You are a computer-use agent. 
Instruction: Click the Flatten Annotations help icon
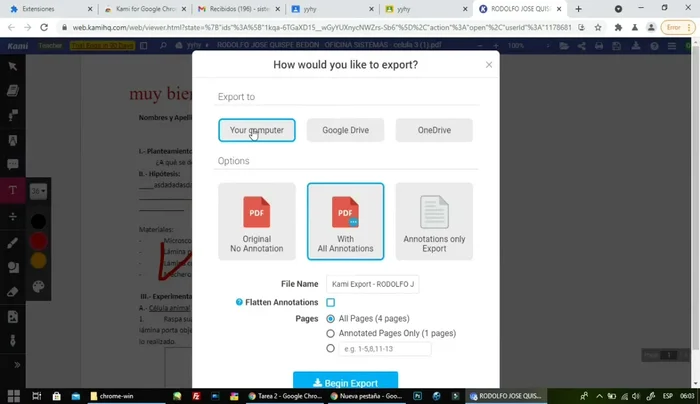click(x=239, y=302)
